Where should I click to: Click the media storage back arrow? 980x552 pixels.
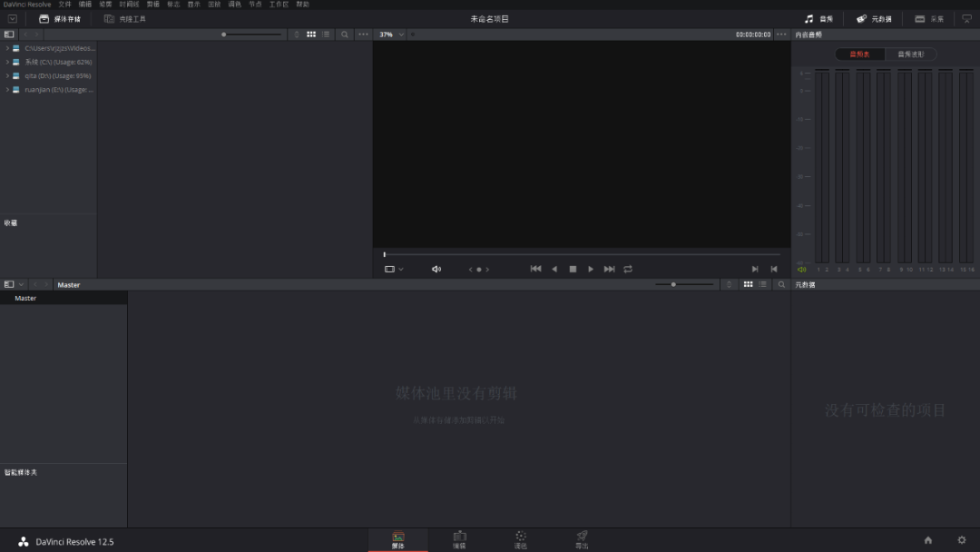25,34
